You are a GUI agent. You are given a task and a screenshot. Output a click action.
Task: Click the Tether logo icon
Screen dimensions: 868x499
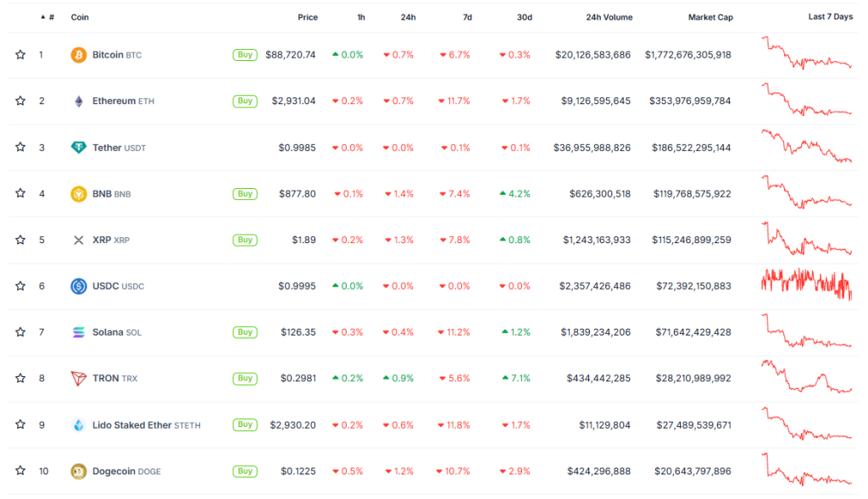pos(79,147)
